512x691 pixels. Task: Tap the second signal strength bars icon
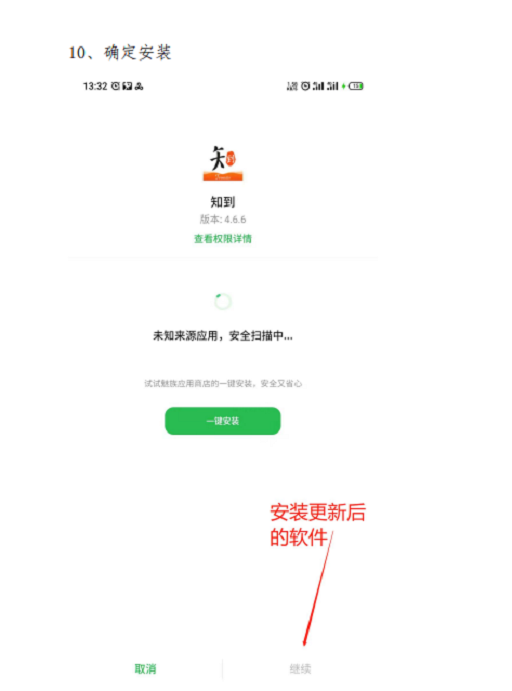[333, 86]
